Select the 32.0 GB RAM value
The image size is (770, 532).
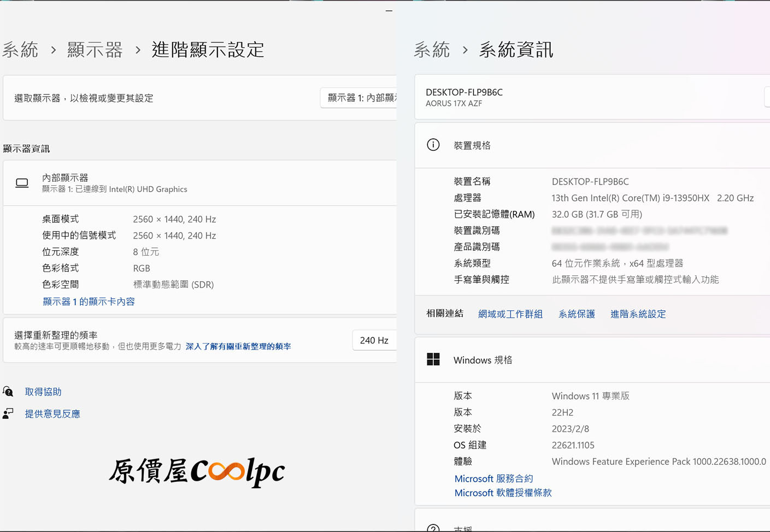pos(597,214)
